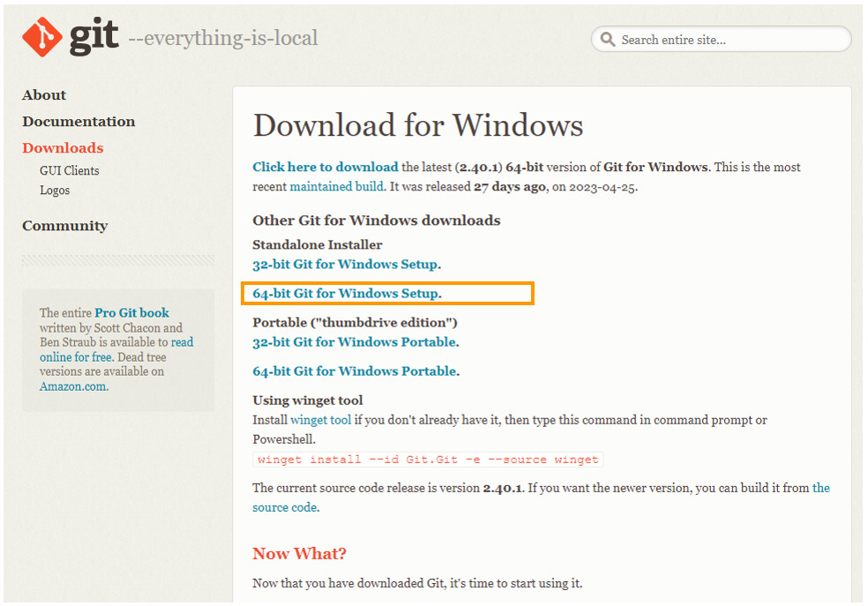Open the Logos sub-item
Viewport: 868px width, 606px height.
[55, 191]
